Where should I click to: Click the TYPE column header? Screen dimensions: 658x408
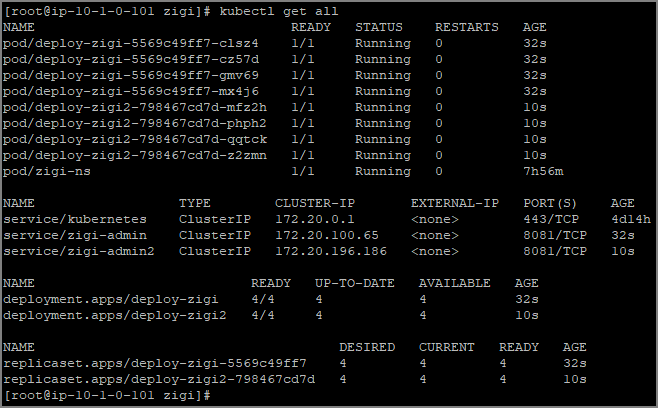pyautogui.click(x=195, y=203)
